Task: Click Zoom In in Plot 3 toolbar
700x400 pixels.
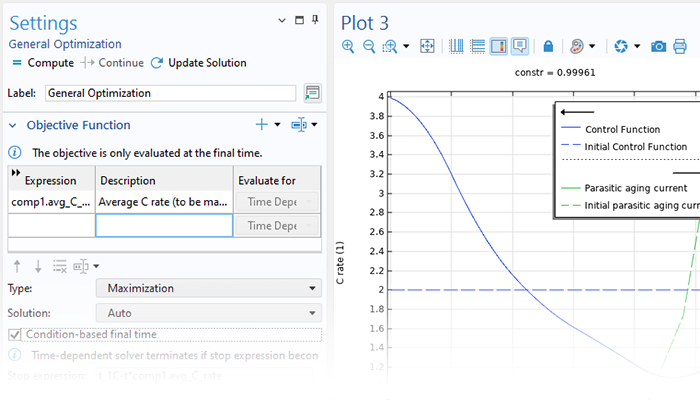Action: 348,46
